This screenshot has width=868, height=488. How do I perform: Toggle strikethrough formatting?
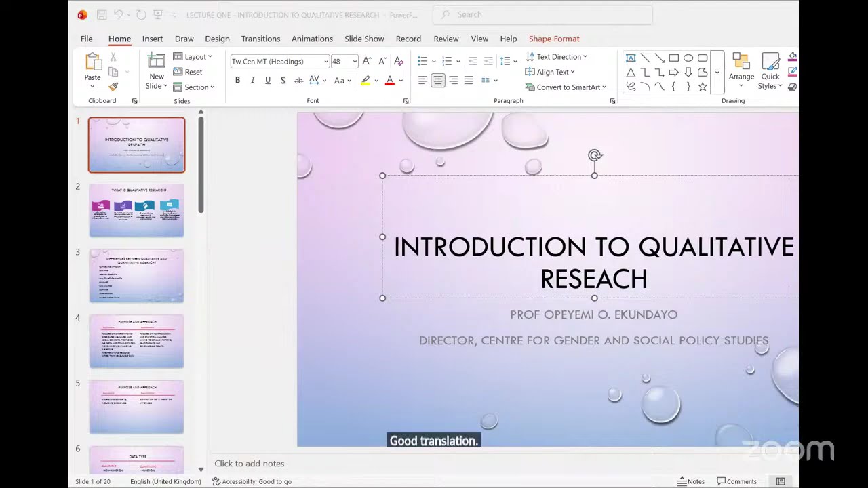point(298,81)
